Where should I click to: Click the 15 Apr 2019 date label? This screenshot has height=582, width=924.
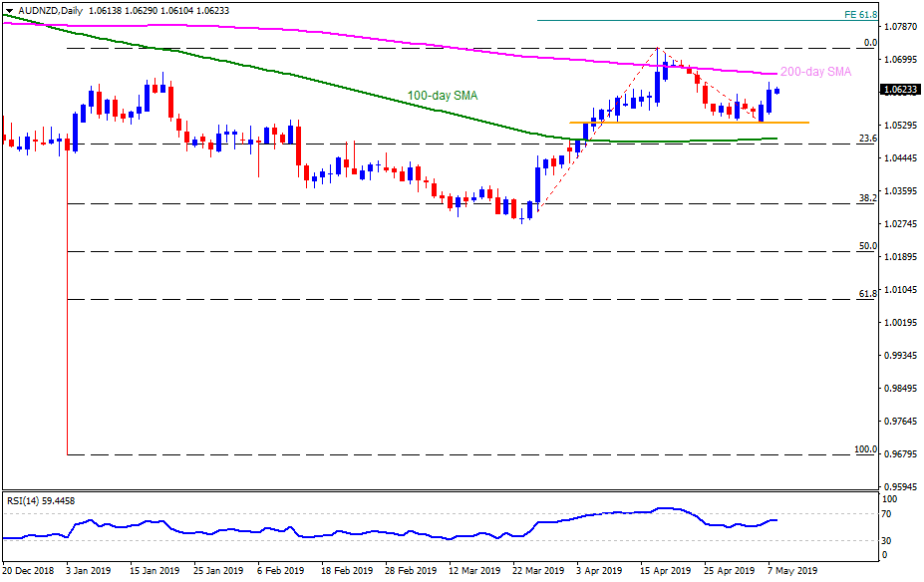(x=665, y=572)
